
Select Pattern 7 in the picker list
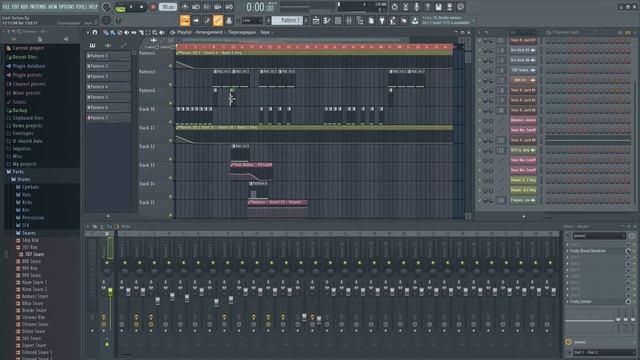click(108, 118)
